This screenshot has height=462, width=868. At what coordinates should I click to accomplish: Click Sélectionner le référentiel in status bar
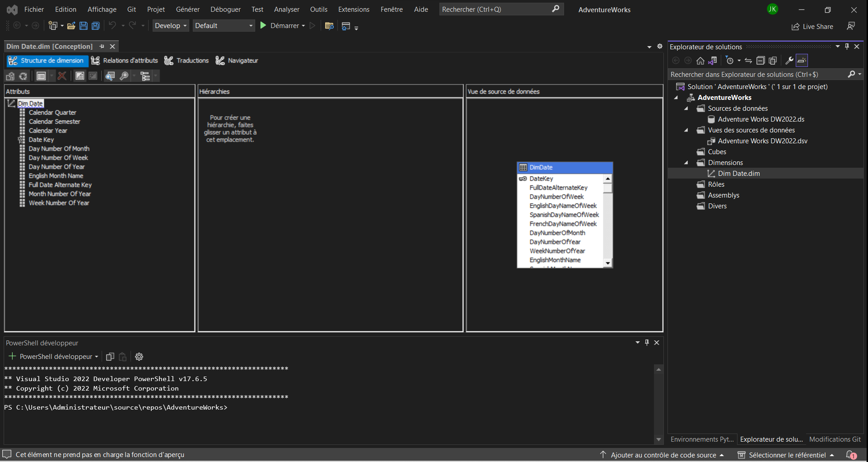(x=786, y=455)
